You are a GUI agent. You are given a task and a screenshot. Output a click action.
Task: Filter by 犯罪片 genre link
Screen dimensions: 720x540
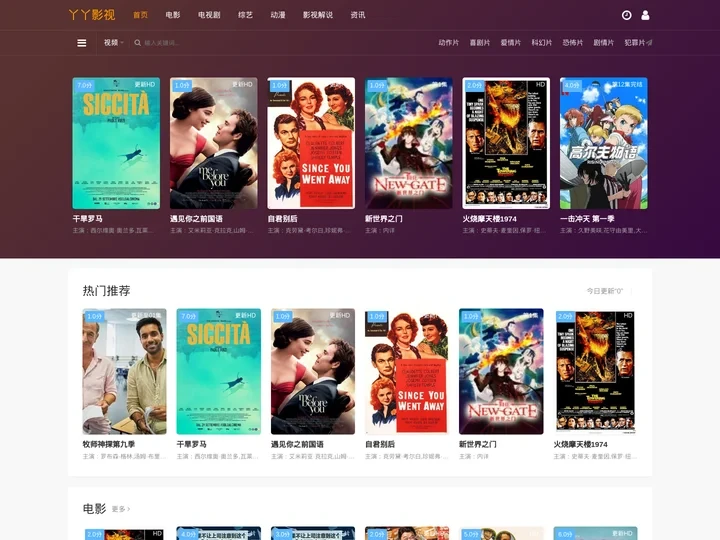point(635,43)
